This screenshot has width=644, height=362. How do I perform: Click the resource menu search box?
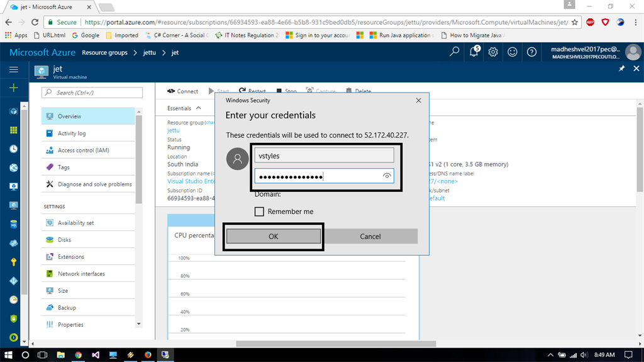[x=92, y=93]
